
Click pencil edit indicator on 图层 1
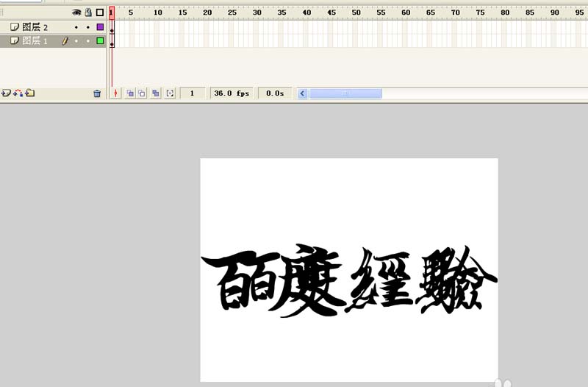point(65,40)
